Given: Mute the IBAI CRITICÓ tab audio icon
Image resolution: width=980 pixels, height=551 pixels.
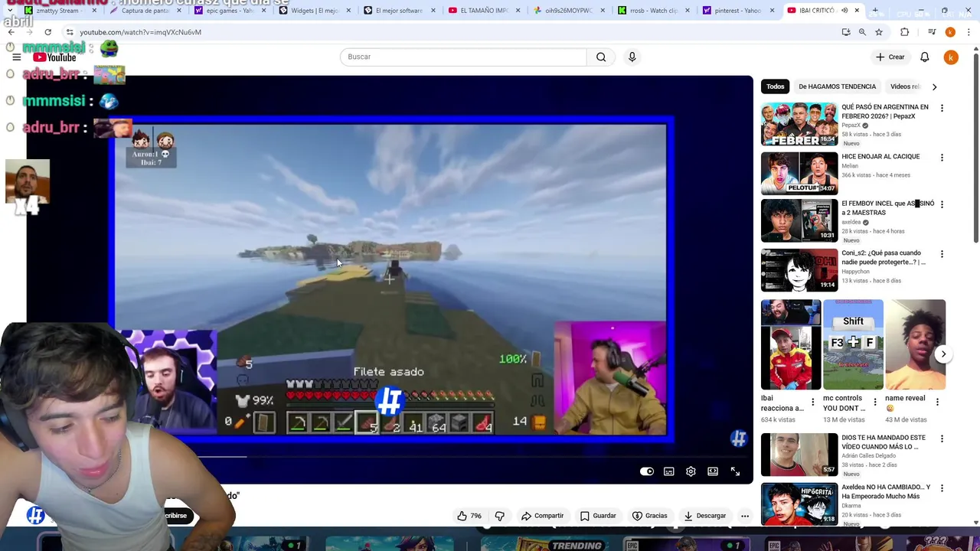Looking at the screenshot, I should [844, 11].
